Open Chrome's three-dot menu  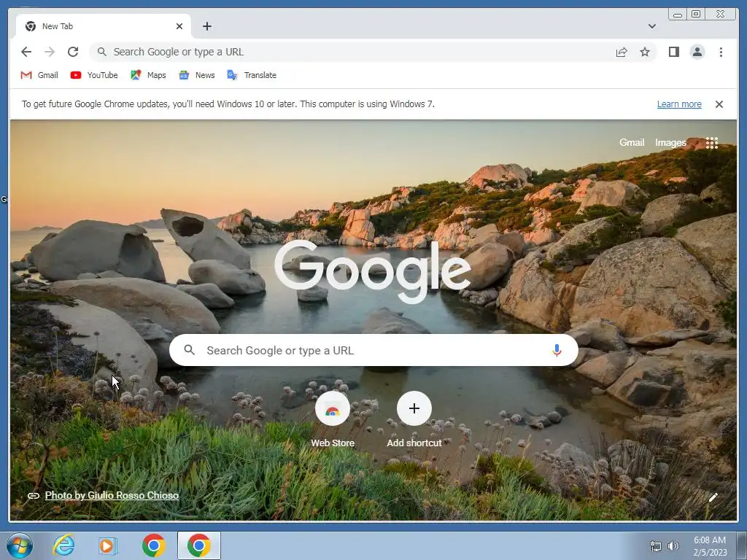[721, 52]
